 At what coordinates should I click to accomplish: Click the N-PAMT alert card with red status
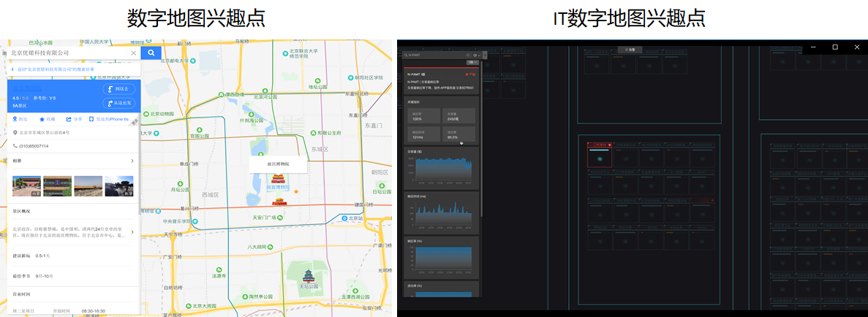(x=441, y=81)
